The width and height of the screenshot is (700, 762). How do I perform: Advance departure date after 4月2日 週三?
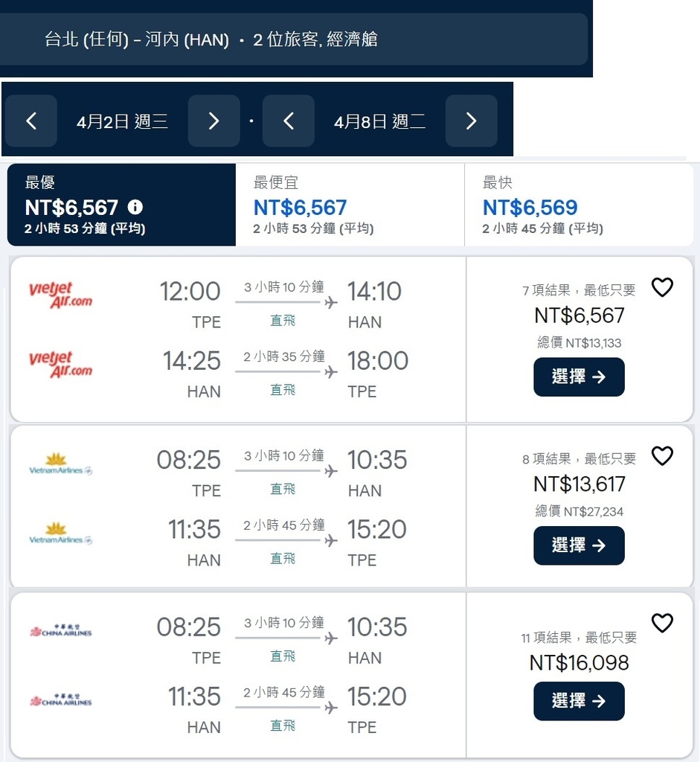pyautogui.click(x=213, y=121)
